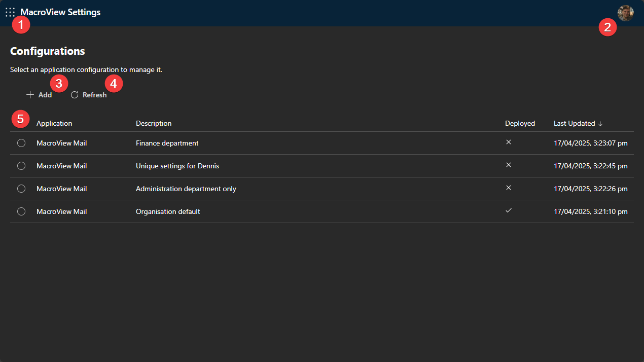This screenshot has height=362, width=644.
Task: Click MacroView Mail in Administration department row
Action: pos(62,189)
